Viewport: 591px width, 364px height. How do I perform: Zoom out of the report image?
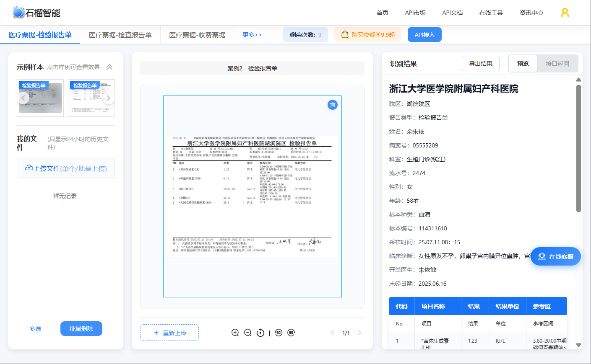[248, 333]
